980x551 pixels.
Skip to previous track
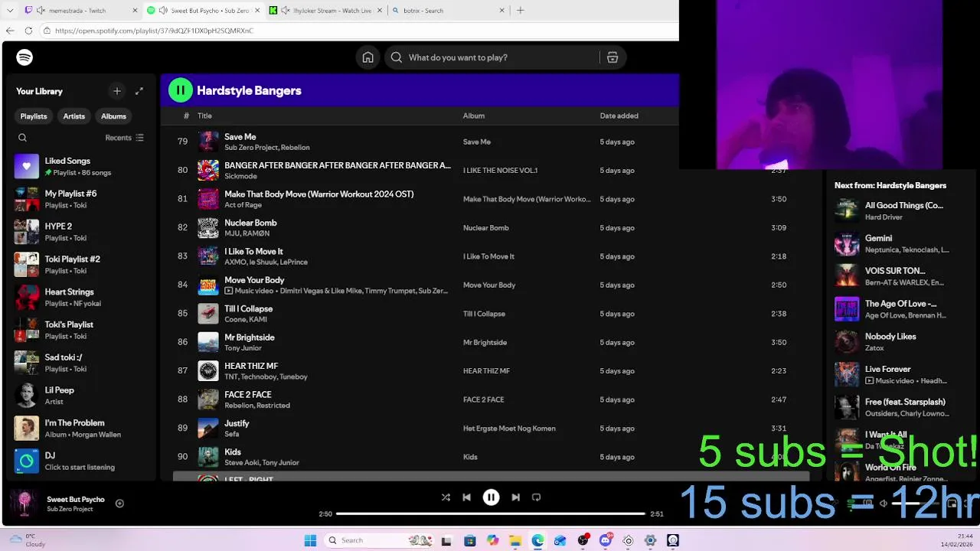click(x=466, y=497)
